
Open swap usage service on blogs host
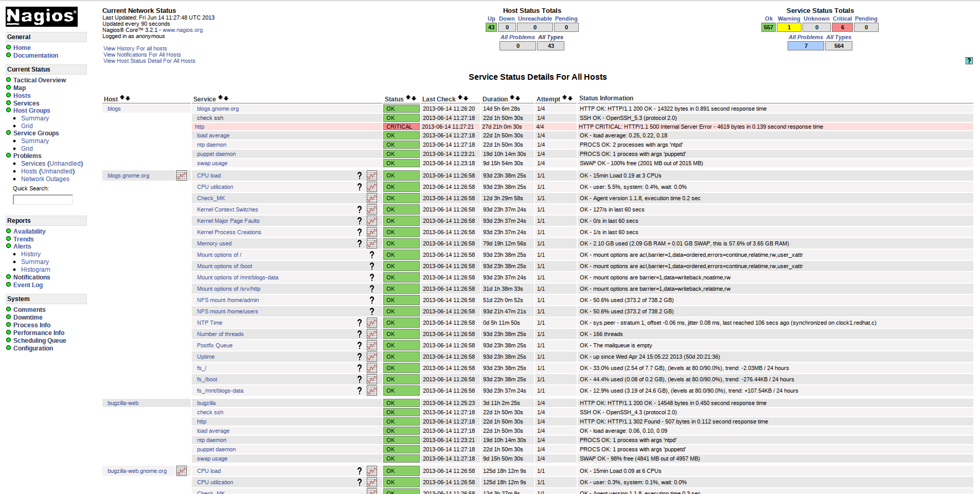[212, 163]
